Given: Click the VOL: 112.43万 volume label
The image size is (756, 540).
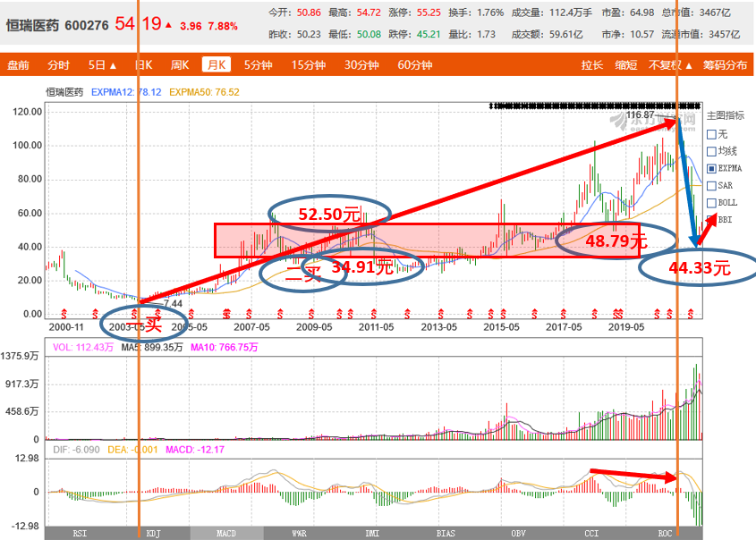Looking at the screenshot, I should coord(83,347).
